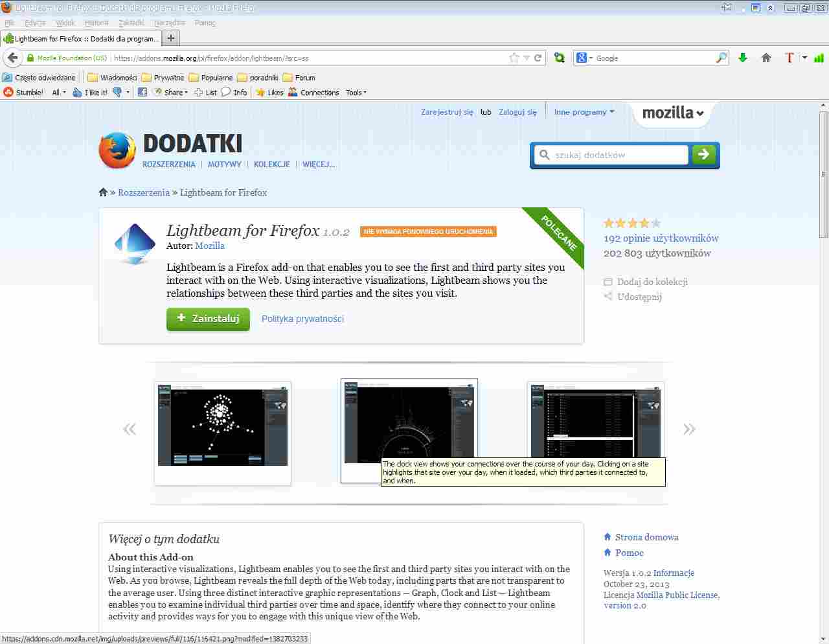Open the Info speech-bubble button
The image size is (829, 644).
[x=234, y=93]
